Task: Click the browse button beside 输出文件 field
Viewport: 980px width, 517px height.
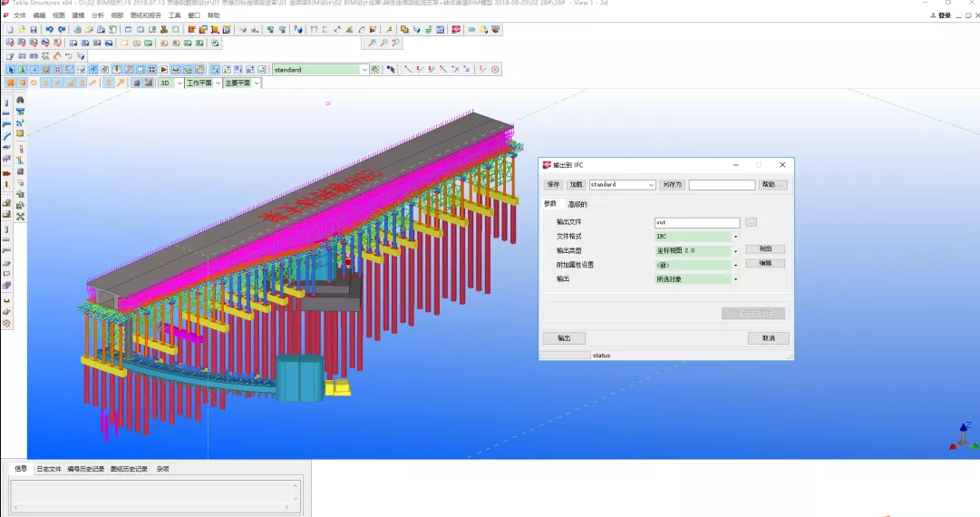Action: (752, 222)
